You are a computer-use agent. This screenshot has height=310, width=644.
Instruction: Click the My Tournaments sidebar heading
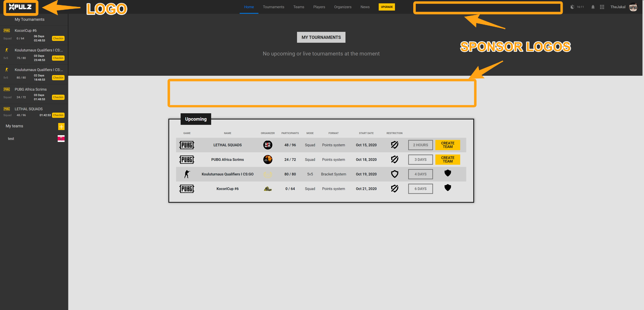pyautogui.click(x=30, y=19)
